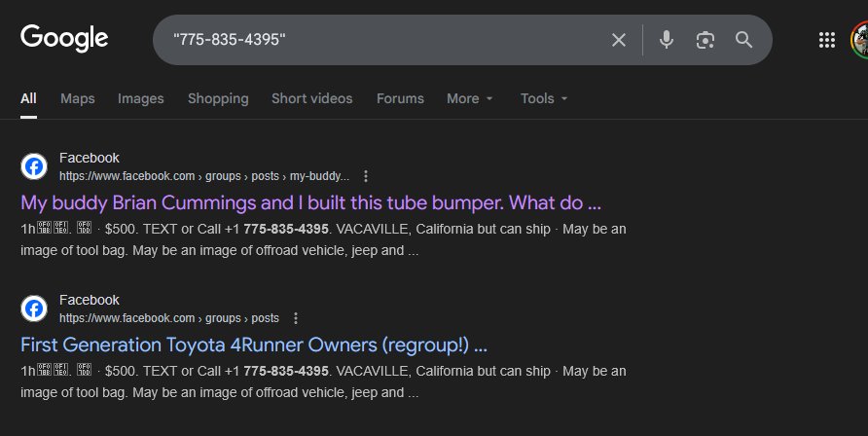Expand the More search filters dropdown

[x=469, y=98]
